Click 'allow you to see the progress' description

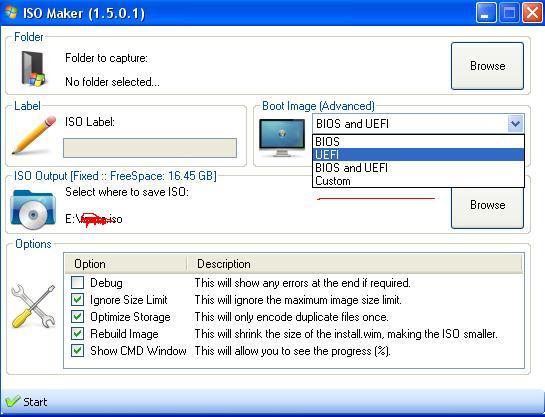pyautogui.click(x=293, y=351)
